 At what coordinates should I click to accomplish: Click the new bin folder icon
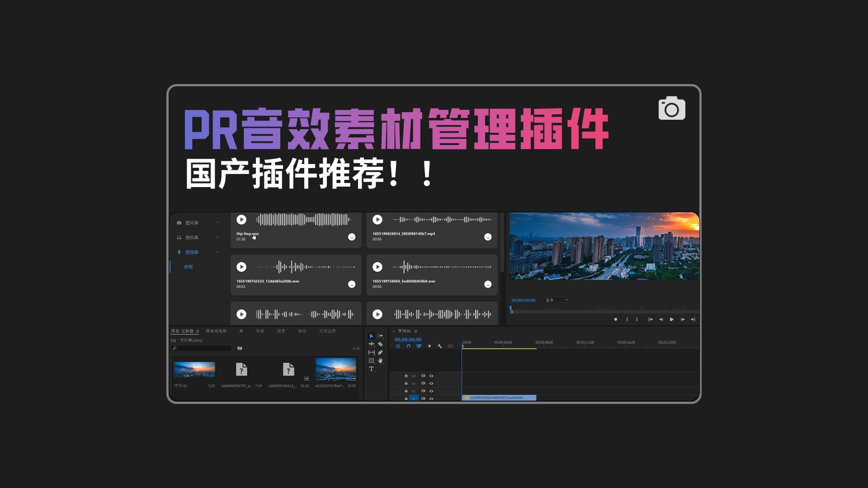(240, 348)
